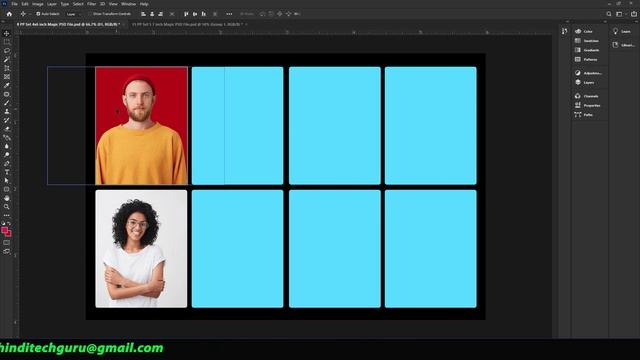
Task: Switch to the second document tab
Action: (x=187, y=24)
